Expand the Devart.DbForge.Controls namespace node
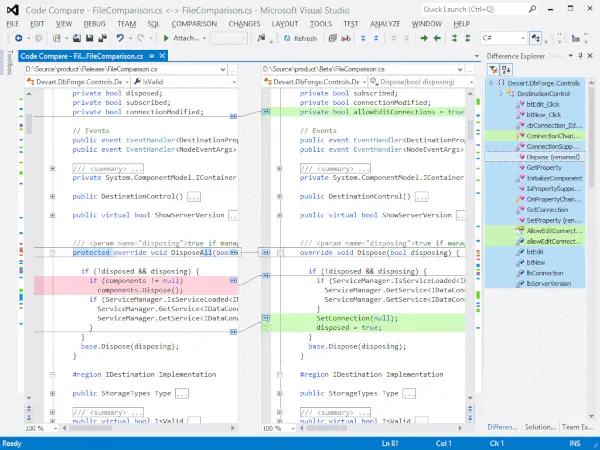 492,82
